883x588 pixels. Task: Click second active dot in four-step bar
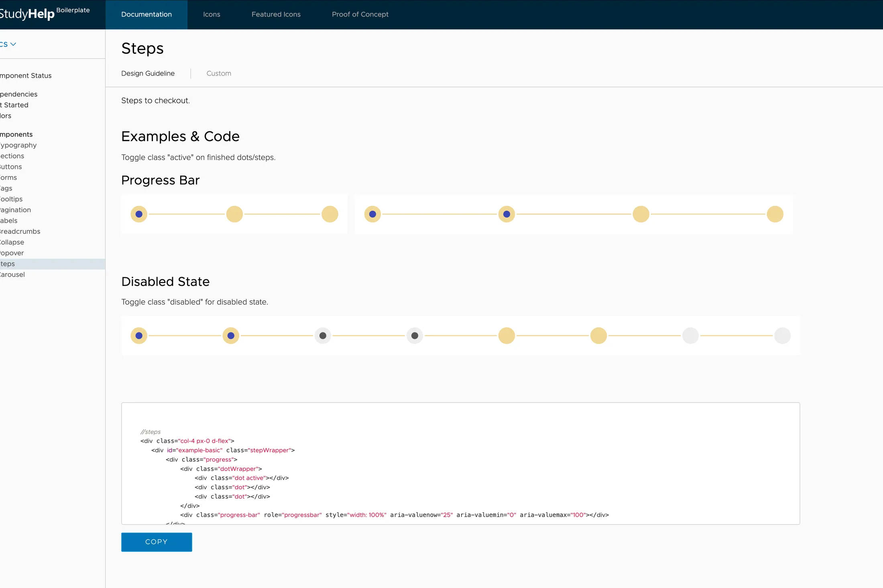[x=507, y=214]
